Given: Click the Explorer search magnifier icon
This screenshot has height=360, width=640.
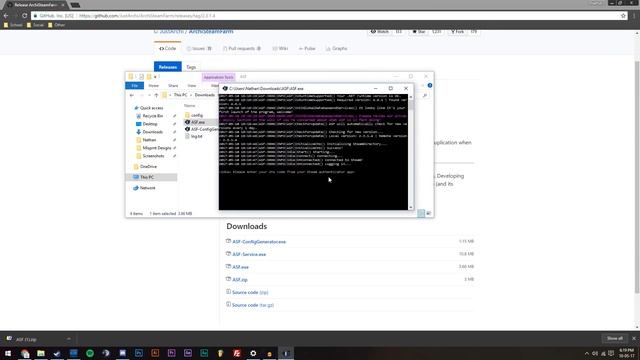Looking at the screenshot, I should (425, 95).
